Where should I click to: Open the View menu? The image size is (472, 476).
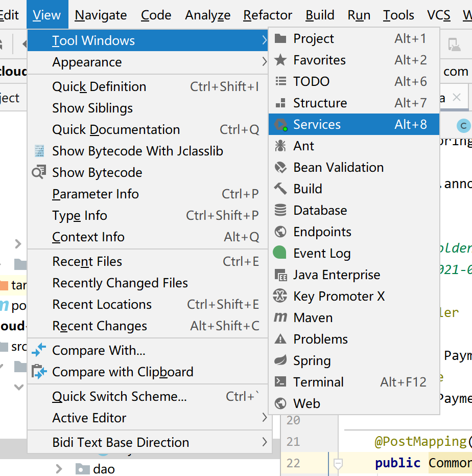point(46,14)
